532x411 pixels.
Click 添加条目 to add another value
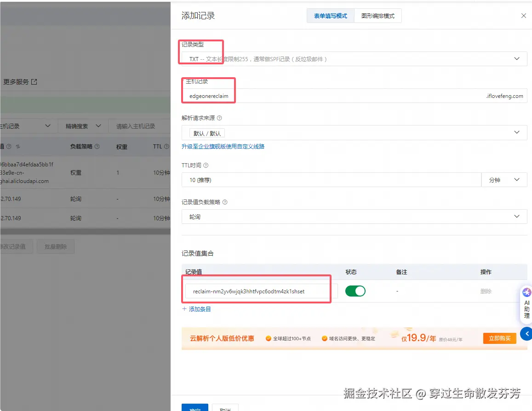click(x=196, y=308)
